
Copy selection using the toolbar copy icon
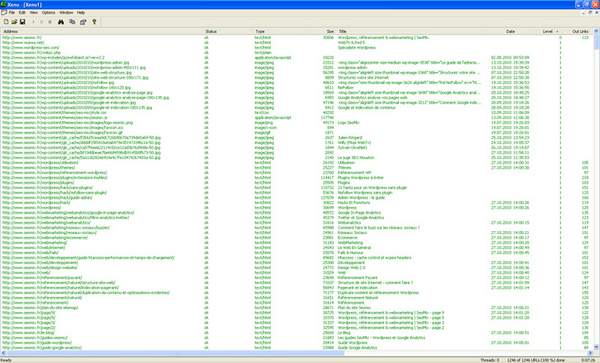coord(72,22)
